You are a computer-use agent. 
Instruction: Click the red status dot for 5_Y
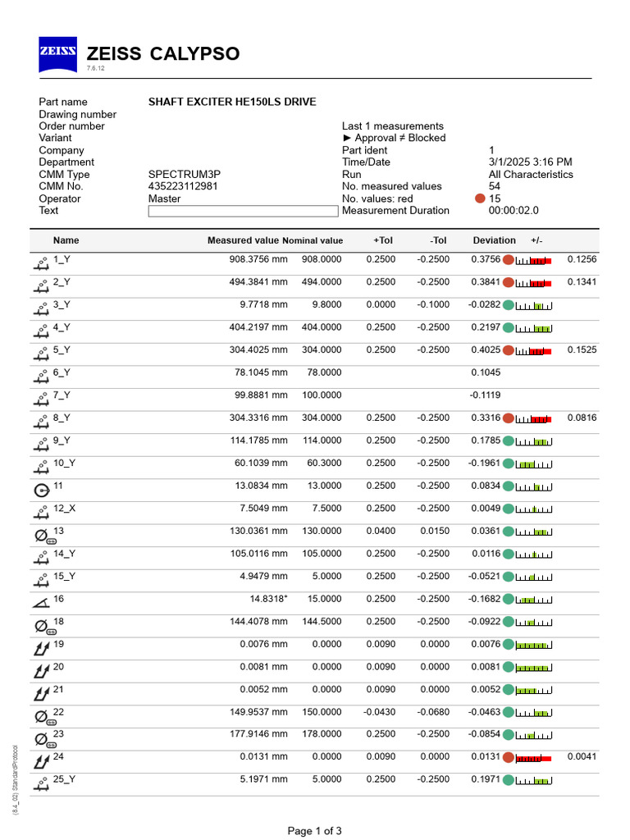click(x=508, y=351)
